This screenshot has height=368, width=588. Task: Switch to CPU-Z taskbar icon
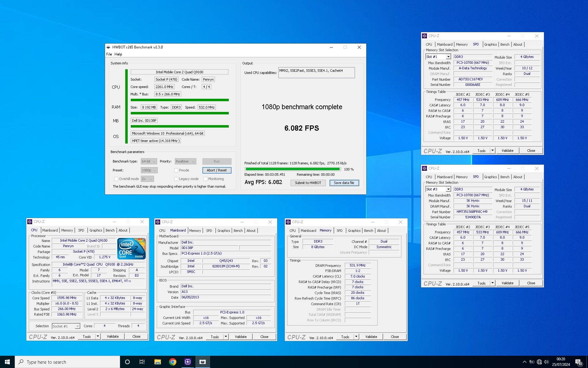coord(188,362)
